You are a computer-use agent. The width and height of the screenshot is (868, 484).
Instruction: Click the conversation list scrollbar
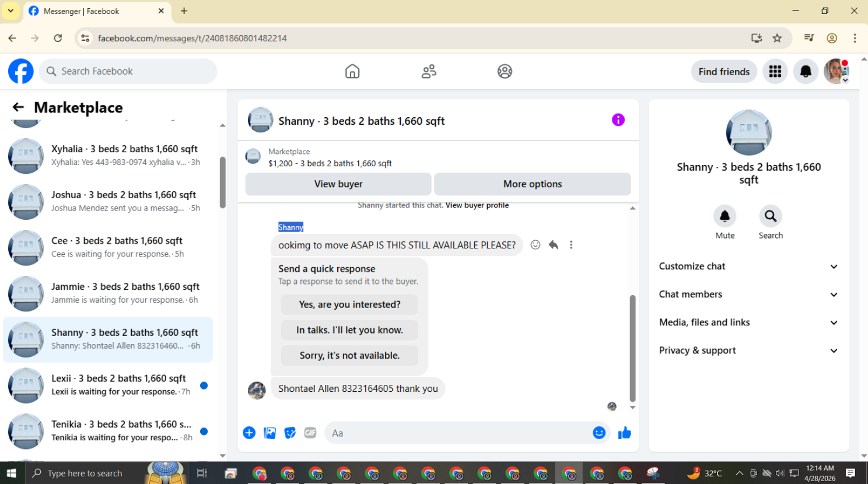tap(222, 183)
